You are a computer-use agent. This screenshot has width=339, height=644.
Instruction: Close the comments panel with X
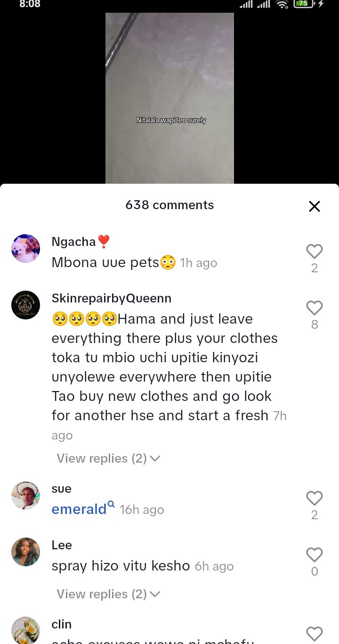pyautogui.click(x=315, y=206)
